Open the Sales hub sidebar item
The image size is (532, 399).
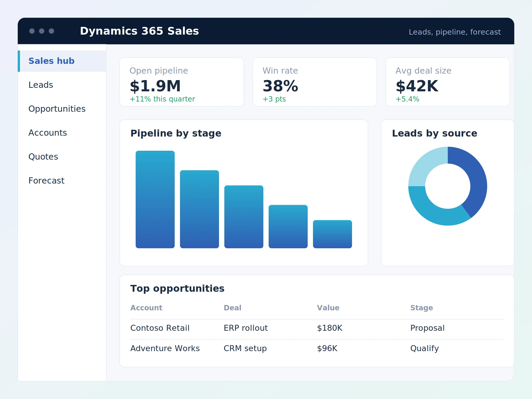62,61
